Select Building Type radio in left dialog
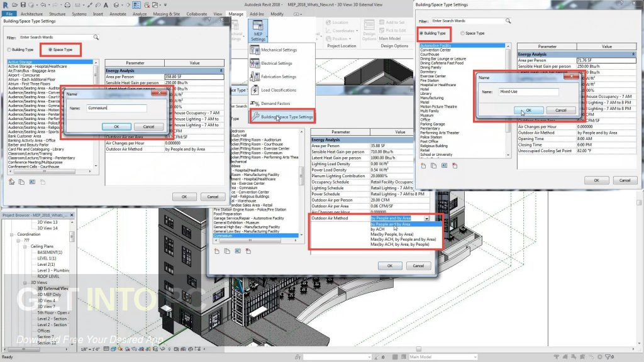644x362 pixels. click(x=9, y=50)
